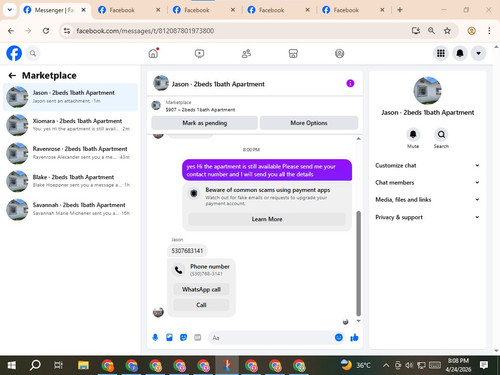Image resolution: width=500 pixels, height=375 pixels.
Task: Show hidden system tray icons chevron
Action: tap(386, 365)
